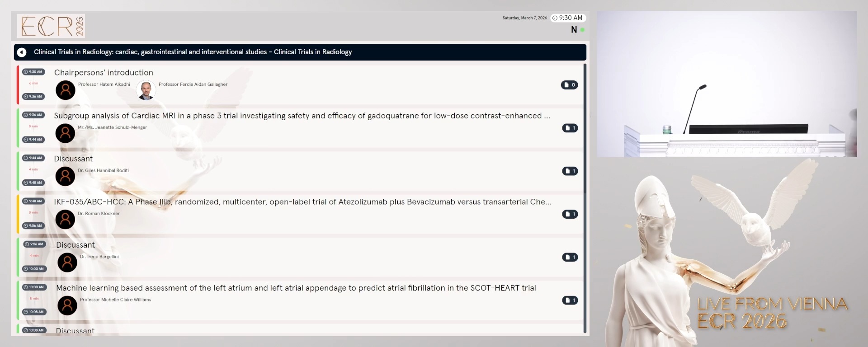Open the Chairpersons' introduction item

pyautogui.click(x=104, y=73)
